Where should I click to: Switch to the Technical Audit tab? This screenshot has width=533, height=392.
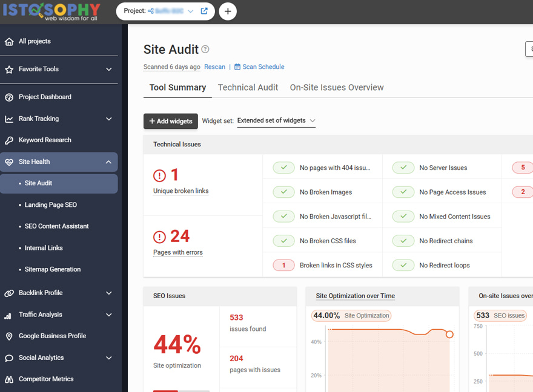(x=248, y=88)
